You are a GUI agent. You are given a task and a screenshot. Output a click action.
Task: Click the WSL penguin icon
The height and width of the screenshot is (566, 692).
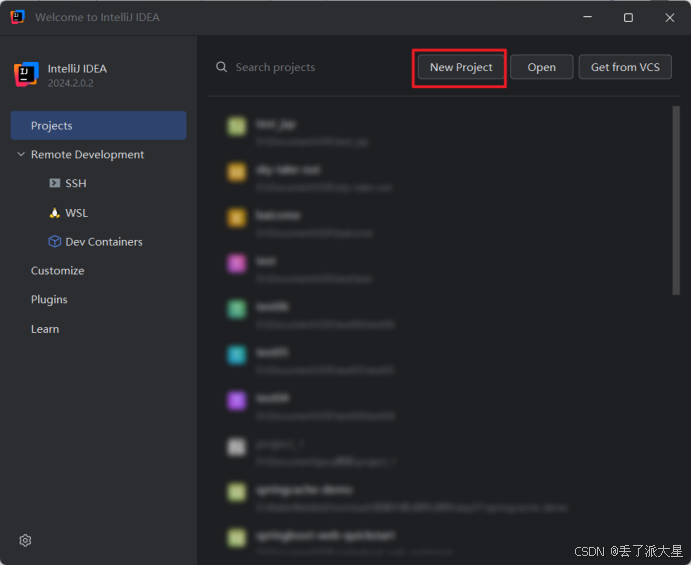pyautogui.click(x=54, y=213)
